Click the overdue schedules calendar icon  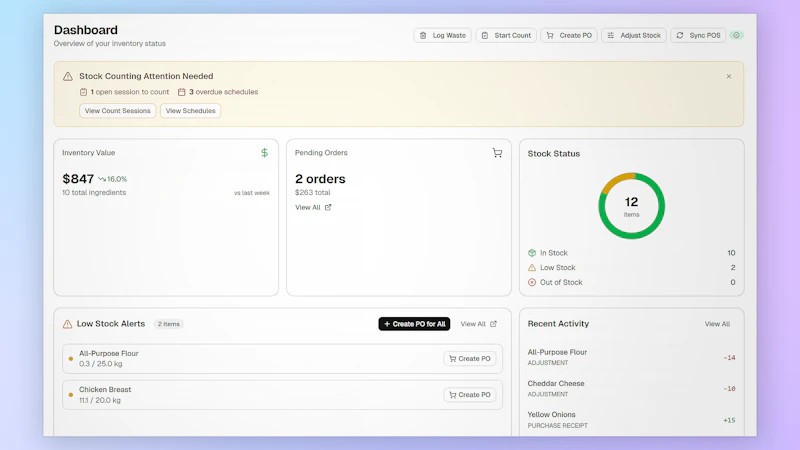[x=182, y=92]
